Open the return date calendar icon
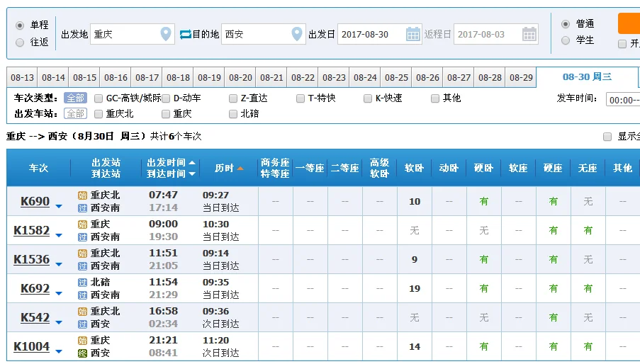Image resolution: width=640 pixels, height=364 pixels. (x=529, y=34)
